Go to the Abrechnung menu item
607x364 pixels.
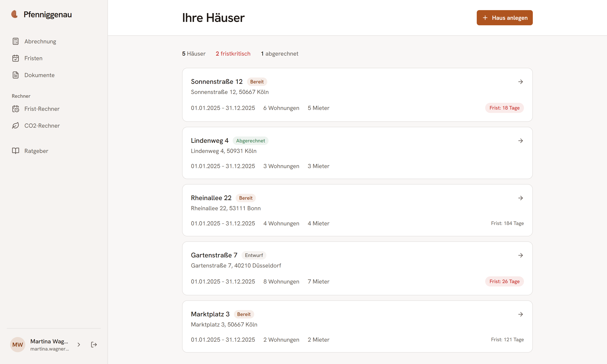(x=54, y=41)
